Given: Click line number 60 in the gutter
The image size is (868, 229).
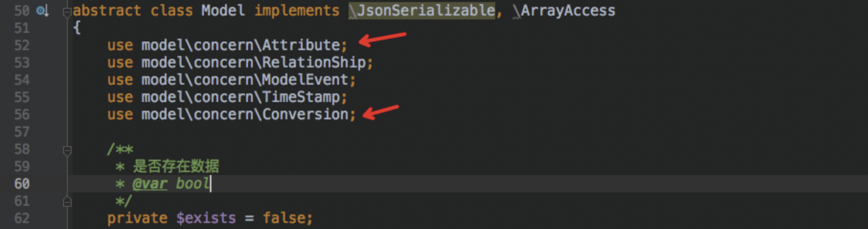Looking at the screenshot, I should coord(21,184).
